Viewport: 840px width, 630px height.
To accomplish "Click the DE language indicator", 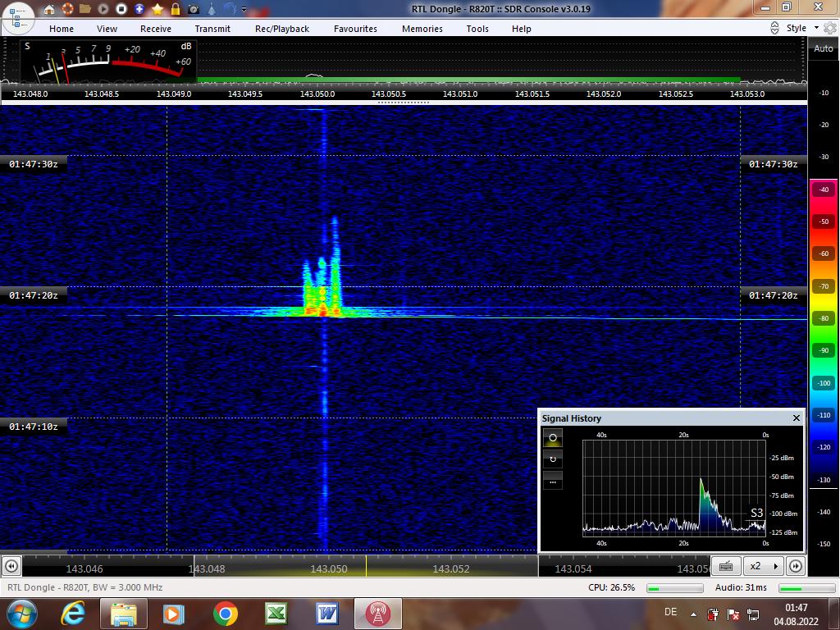I will point(670,612).
